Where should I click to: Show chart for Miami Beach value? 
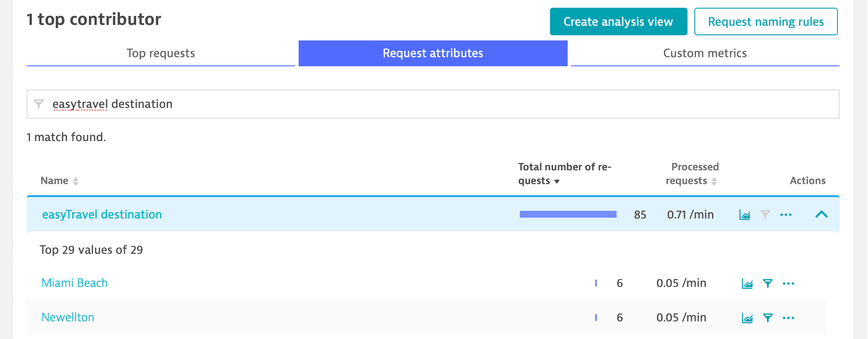click(747, 284)
